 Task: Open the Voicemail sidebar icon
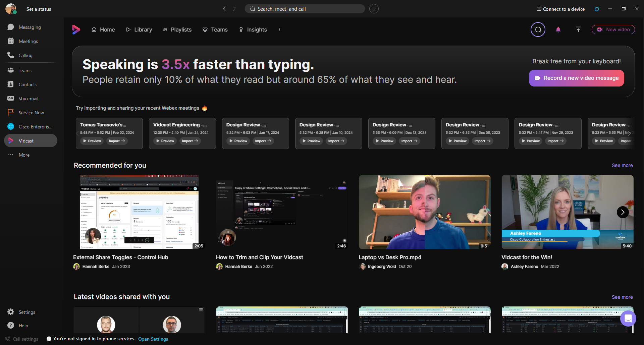[11, 98]
